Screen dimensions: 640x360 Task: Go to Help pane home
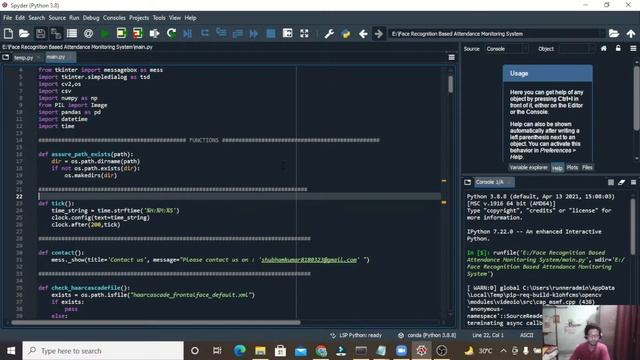tap(604, 49)
